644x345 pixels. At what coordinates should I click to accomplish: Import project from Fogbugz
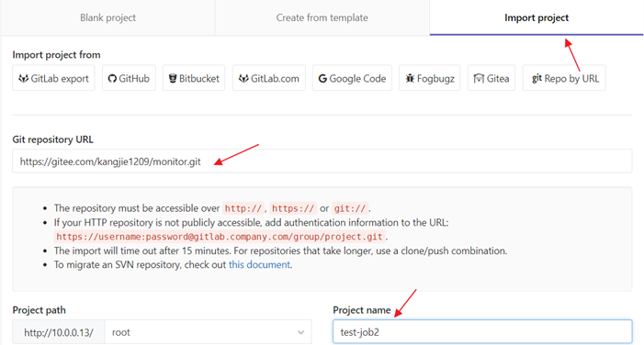(430, 78)
